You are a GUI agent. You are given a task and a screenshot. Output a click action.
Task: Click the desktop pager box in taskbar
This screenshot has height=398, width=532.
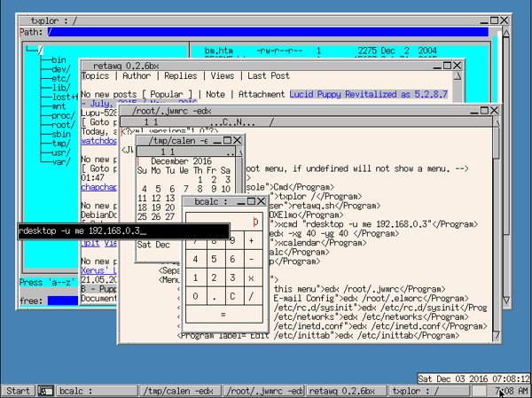[x=479, y=391]
